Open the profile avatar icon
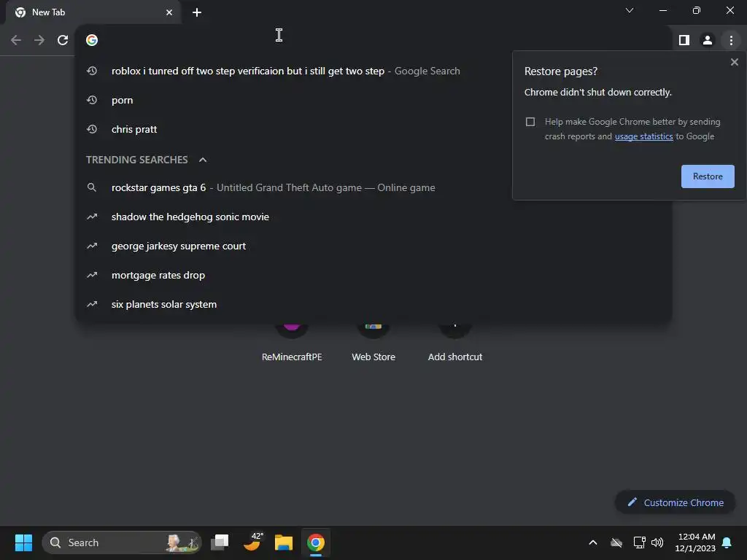Image resolution: width=747 pixels, height=560 pixels. pyautogui.click(x=708, y=41)
